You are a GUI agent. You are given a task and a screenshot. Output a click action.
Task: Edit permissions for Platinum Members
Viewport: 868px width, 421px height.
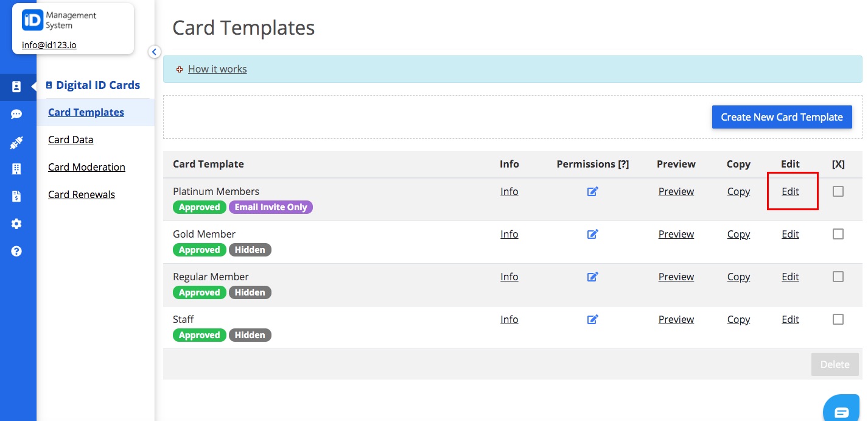592,191
